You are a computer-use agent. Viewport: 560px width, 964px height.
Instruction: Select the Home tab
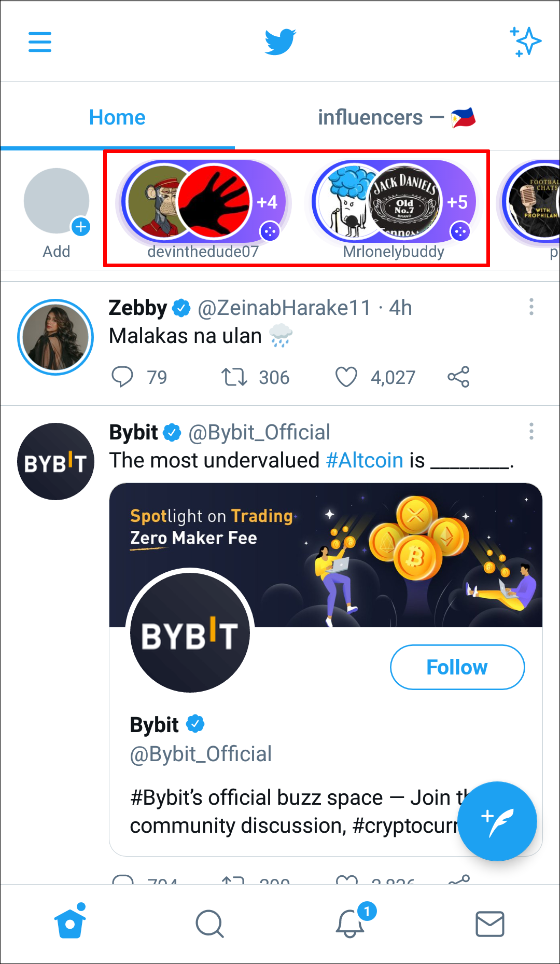[117, 117]
